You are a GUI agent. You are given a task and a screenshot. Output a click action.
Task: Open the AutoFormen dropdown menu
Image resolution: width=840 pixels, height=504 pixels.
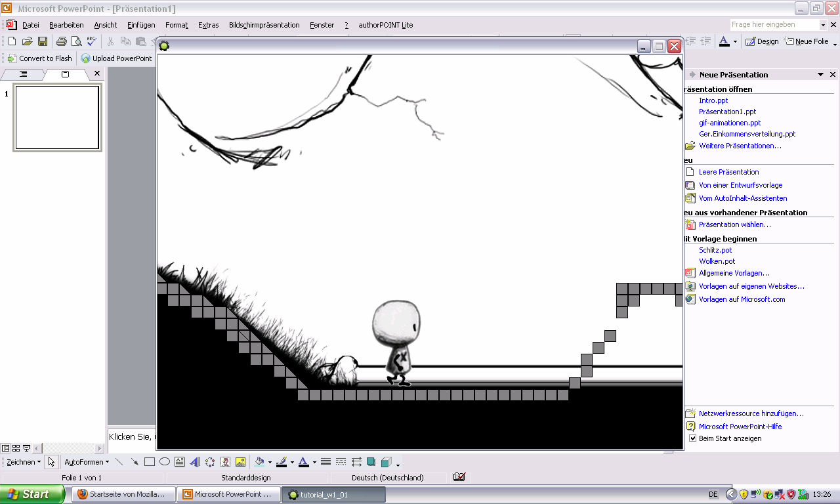(87, 462)
